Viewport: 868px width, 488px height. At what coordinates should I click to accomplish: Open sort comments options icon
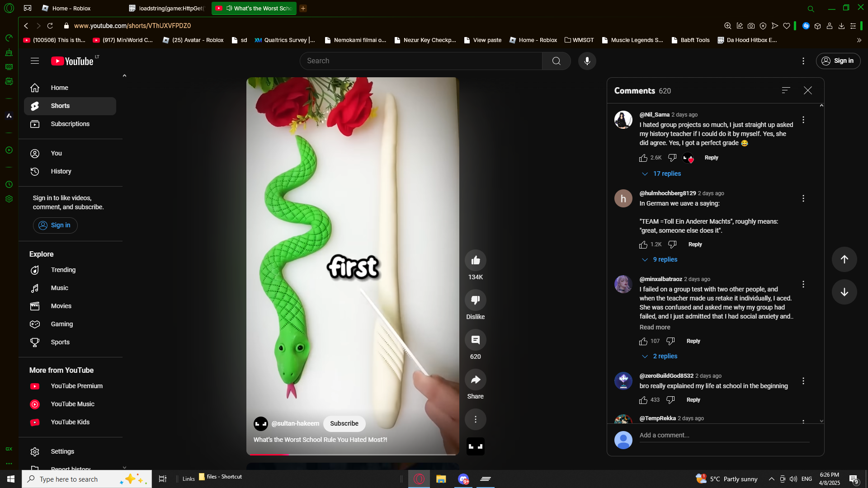(x=786, y=90)
